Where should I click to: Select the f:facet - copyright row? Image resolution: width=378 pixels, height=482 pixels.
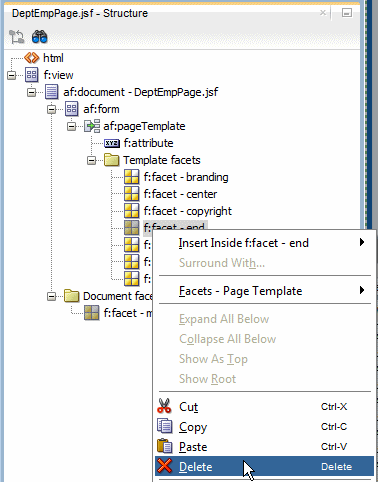point(188,211)
